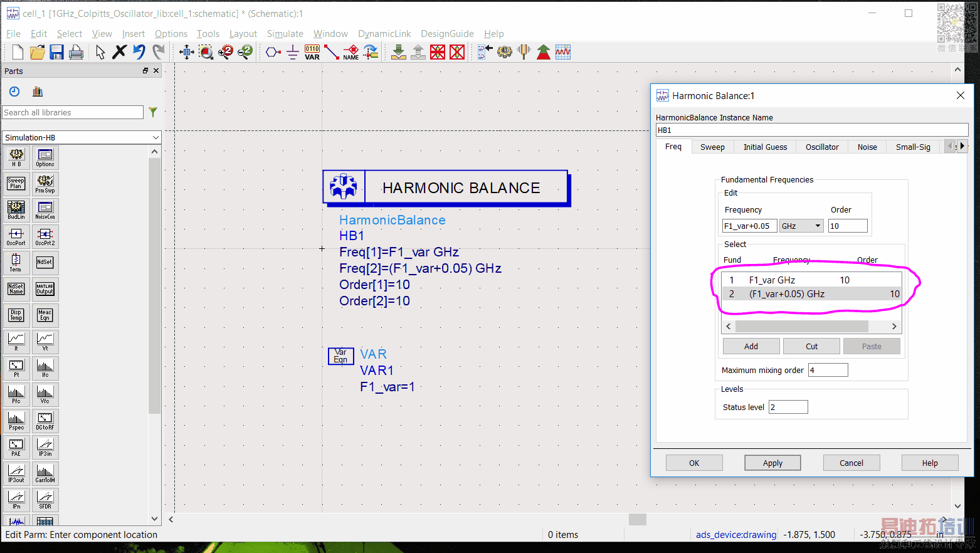The image size is (980, 553).
Task: Expand the Simulation-HB palette dropdown
Action: pos(155,137)
